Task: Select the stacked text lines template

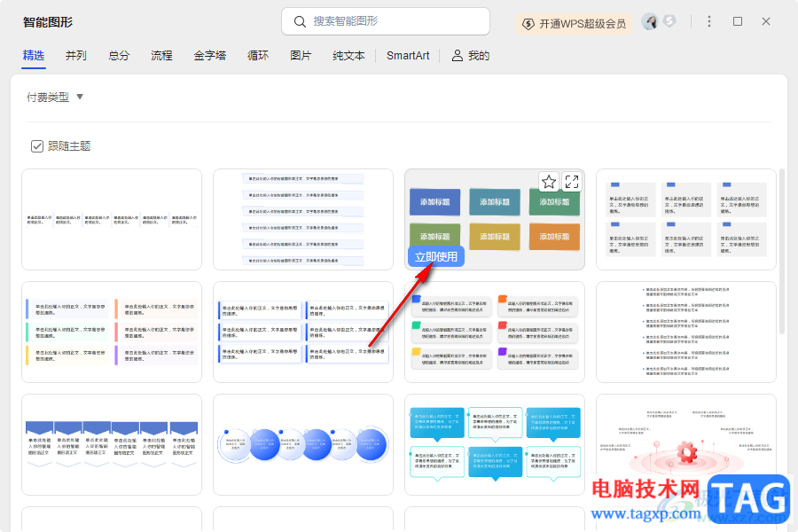Action: [x=303, y=219]
